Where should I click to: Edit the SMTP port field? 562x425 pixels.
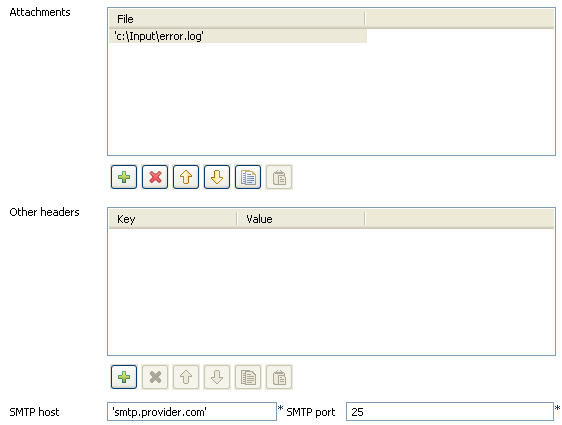(450, 412)
